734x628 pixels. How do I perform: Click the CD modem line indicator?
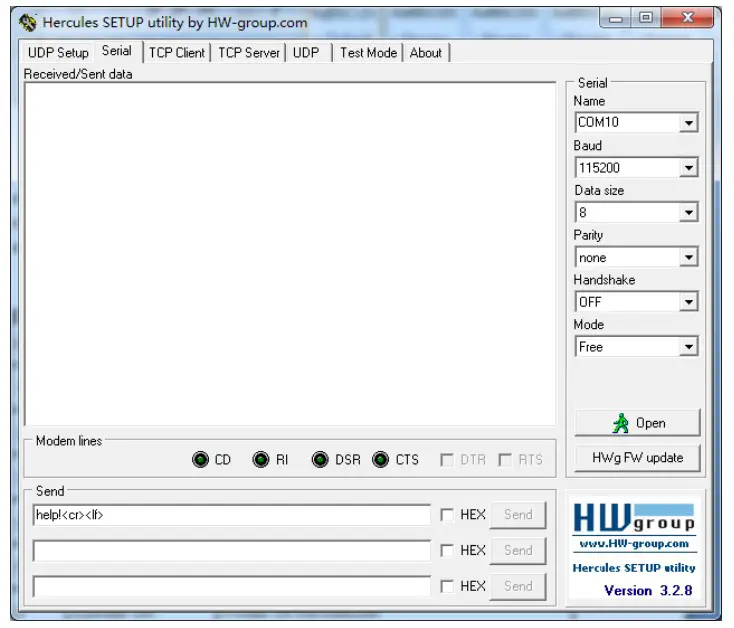click(200, 460)
